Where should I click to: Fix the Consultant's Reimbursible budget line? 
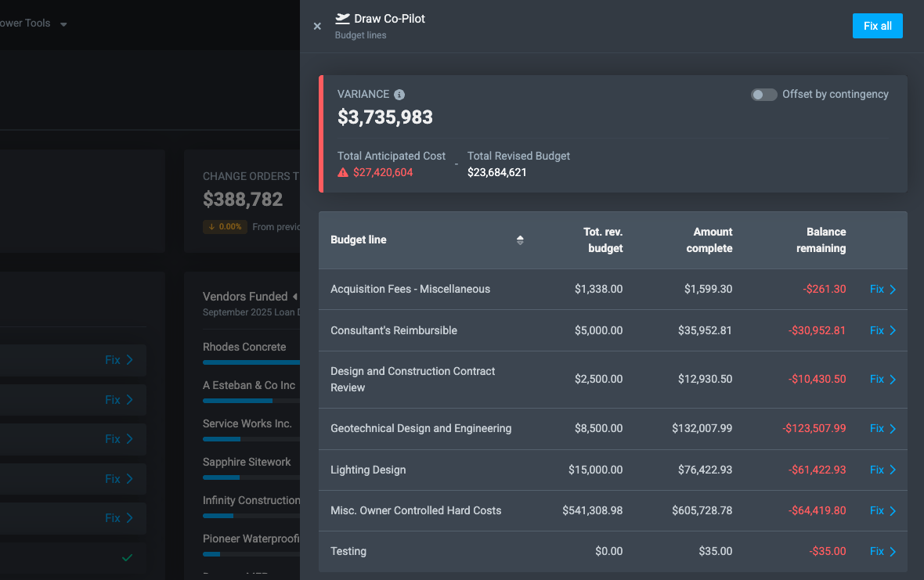coord(875,330)
